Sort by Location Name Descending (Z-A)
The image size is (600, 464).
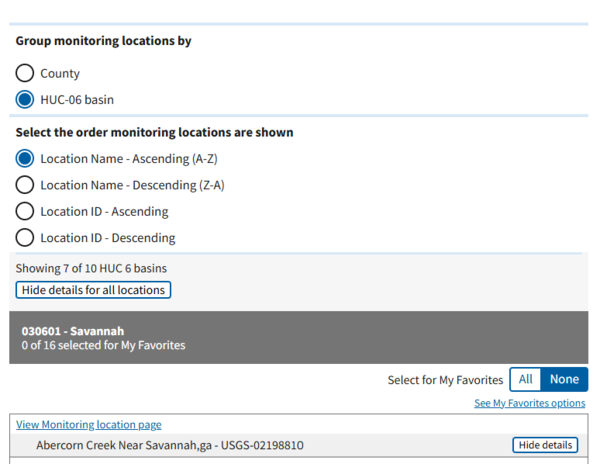25,185
